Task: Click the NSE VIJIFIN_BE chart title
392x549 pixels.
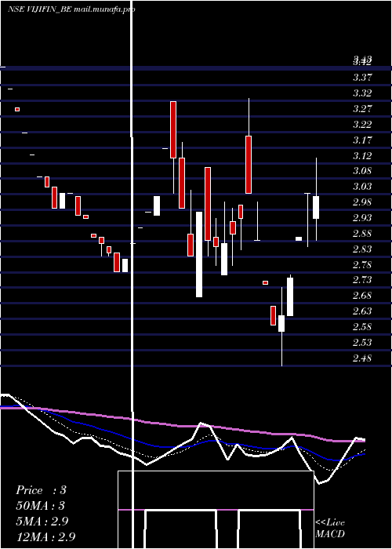Action: [x=71, y=9]
